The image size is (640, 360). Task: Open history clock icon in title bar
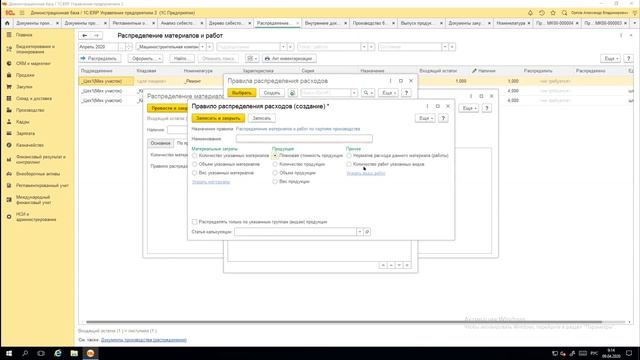(542, 13)
